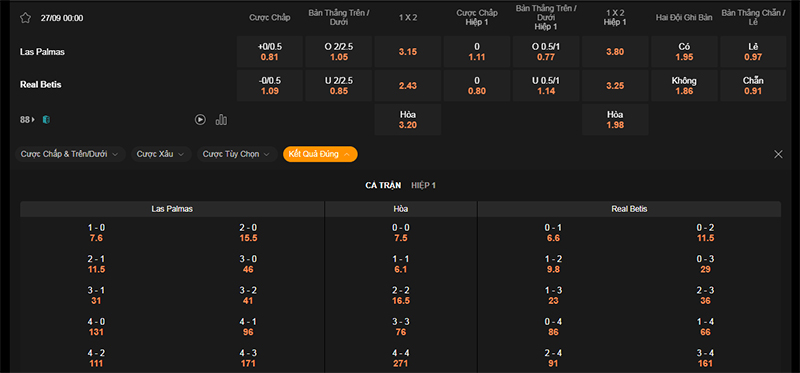The height and width of the screenshot is (373, 800).
Task: Select the CẢ TRẬN tab
Action: [x=383, y=185]
